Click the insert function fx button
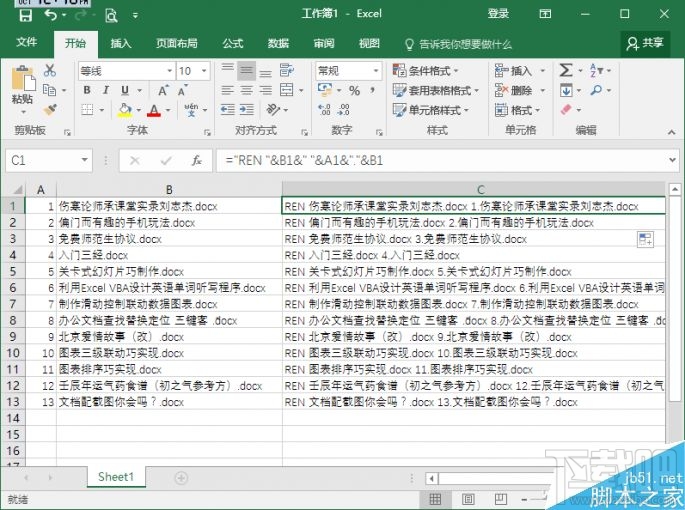Viewport: 685px width, 510px height. [197, 161]
